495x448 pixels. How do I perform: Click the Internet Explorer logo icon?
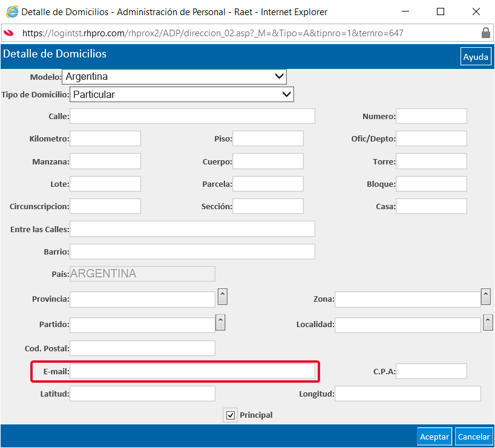pyautogui.click(x=12, y=11)
